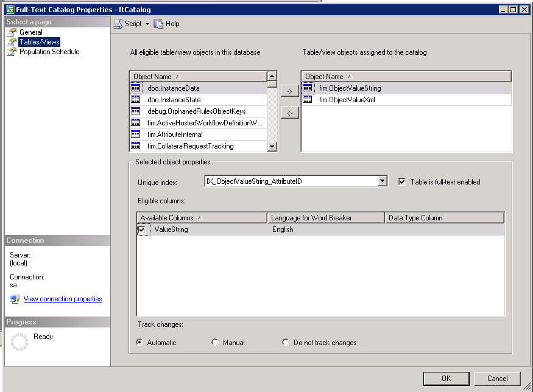Select fim.CollateralRequestTracking row

pos(198,146)
